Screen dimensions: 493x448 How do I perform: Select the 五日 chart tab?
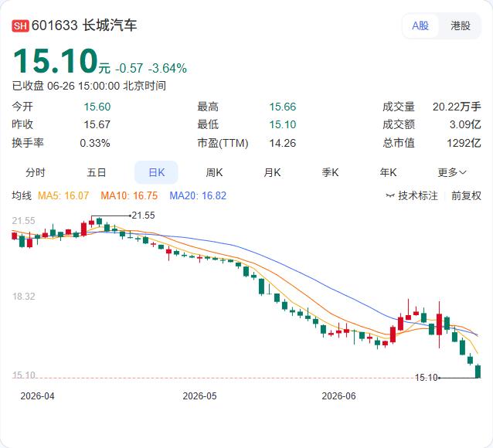pos(97,172)
